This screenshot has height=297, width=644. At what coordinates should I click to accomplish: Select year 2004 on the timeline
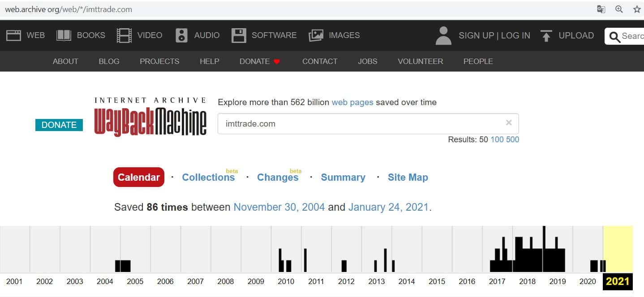105,281
